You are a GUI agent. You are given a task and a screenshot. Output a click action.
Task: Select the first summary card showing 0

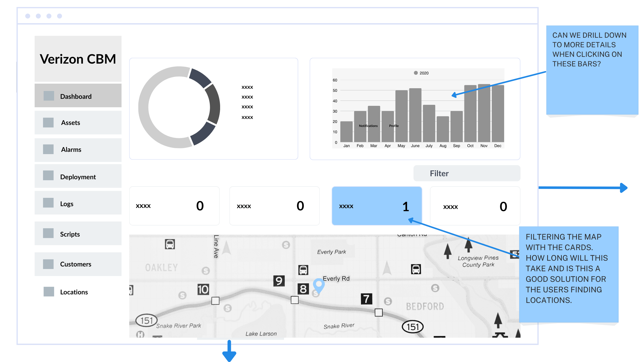pyautogui.click(x=174, y=206)
